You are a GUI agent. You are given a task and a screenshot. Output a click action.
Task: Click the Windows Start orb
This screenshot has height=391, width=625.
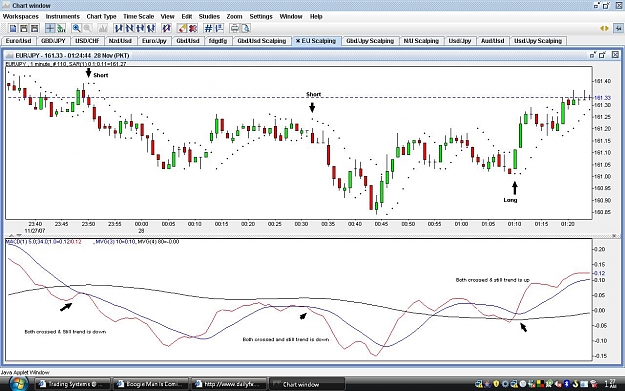[18, 384]
